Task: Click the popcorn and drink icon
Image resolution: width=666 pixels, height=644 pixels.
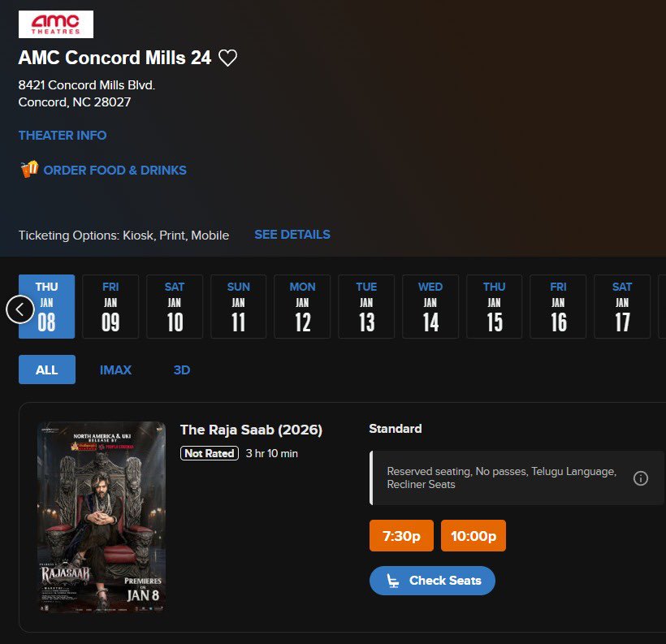Action: pyautogui.click(x=29, y=170)
